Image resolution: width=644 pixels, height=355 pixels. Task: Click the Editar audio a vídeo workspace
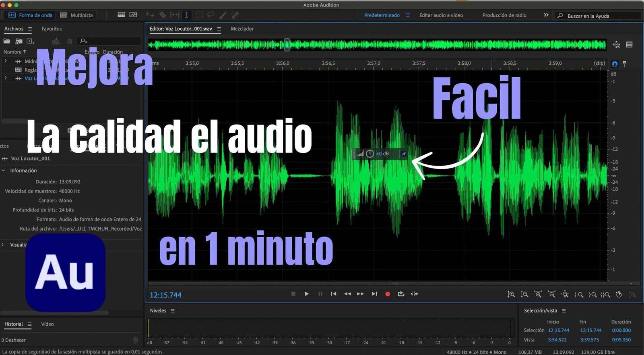pos(441,15)
